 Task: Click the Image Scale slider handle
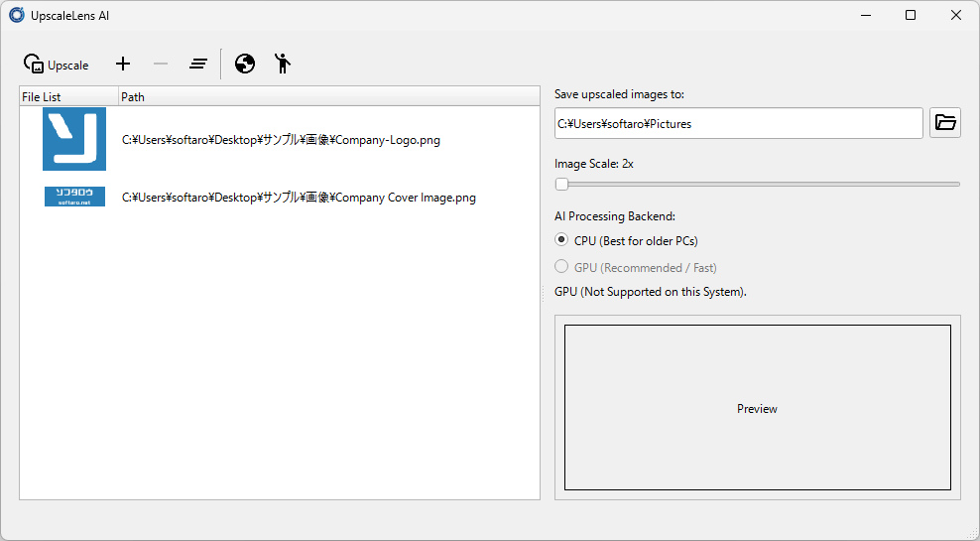(562, 184)
